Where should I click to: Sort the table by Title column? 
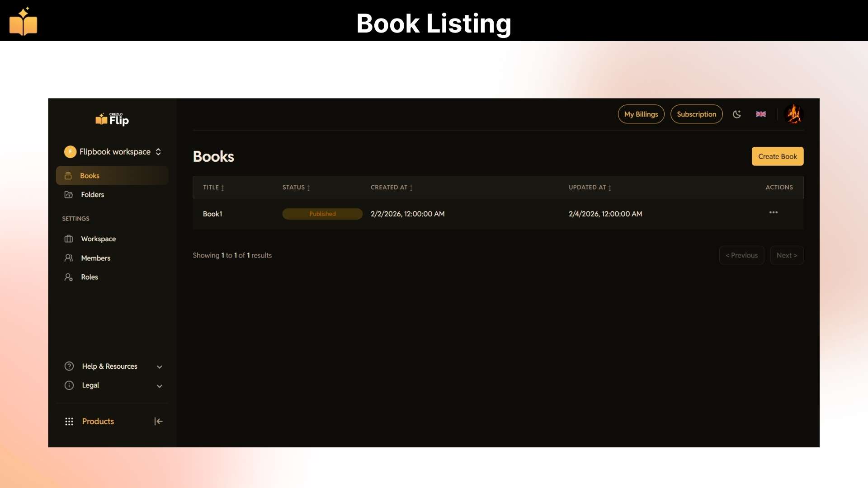[213, 188]
